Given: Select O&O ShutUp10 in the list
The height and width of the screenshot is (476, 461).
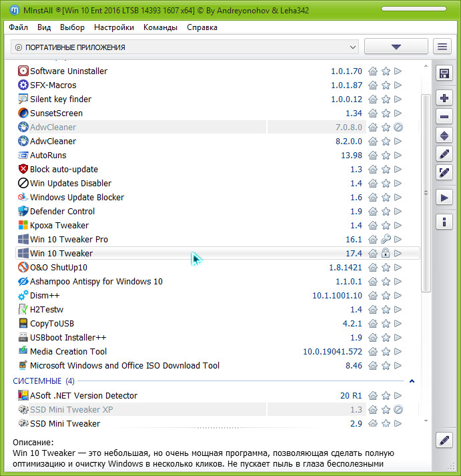Looking at the screenshot, I should pos(59,268).
